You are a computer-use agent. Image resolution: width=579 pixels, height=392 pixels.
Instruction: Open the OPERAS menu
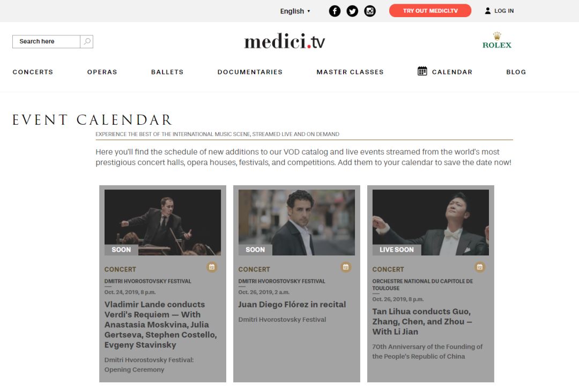coord(102,72)
